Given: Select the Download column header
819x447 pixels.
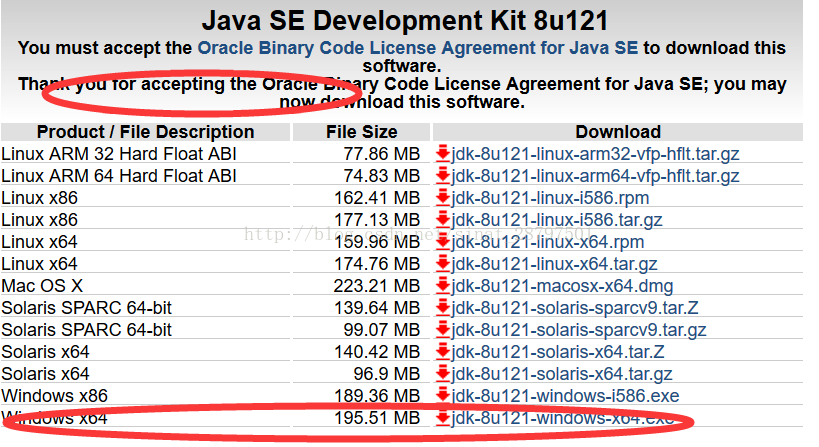Looking at the screenshot, I should [x=618, y=132].
